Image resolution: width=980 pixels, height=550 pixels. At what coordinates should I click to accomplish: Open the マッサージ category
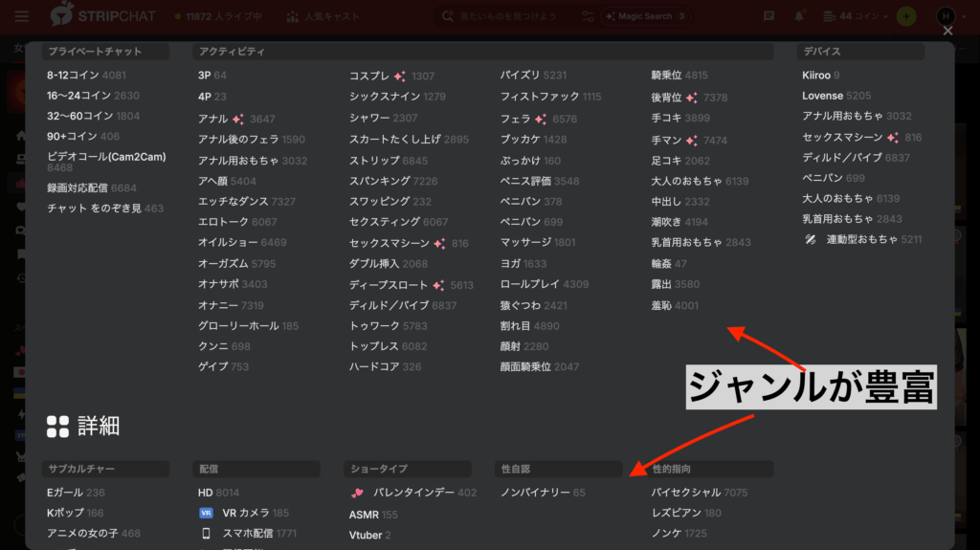point(538,243)
